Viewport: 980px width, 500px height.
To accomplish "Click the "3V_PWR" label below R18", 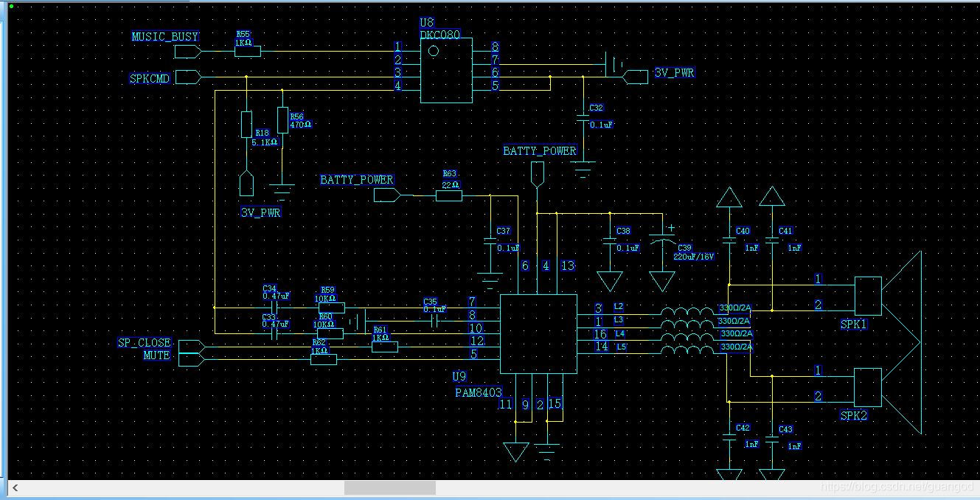I will 261,212.
